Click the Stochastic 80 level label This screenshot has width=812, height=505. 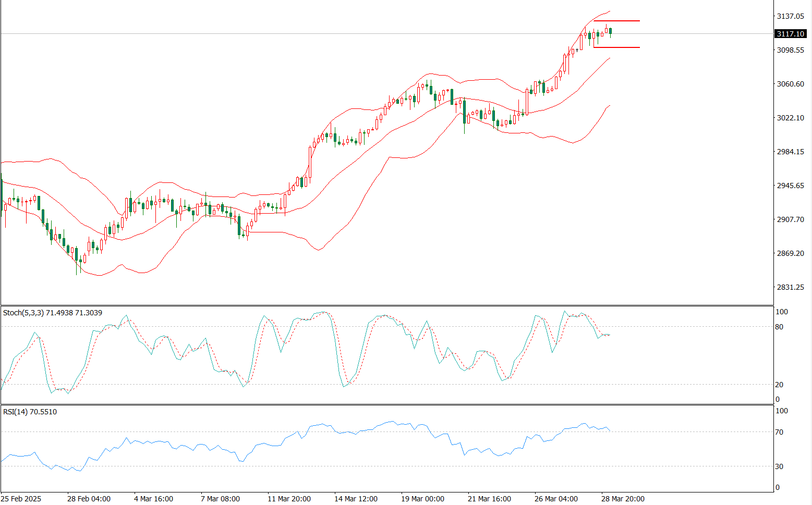coord(779,327)
